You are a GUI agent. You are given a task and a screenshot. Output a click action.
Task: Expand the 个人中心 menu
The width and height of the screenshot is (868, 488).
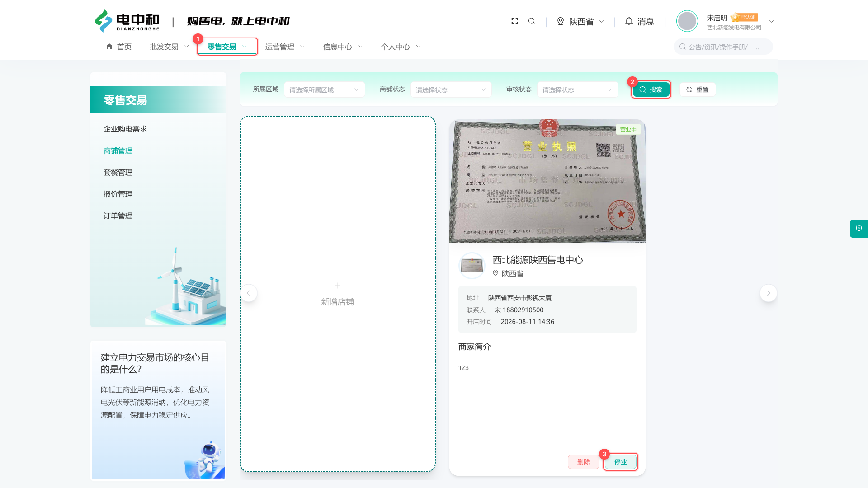pyautogui.click(x=401, y=47)
